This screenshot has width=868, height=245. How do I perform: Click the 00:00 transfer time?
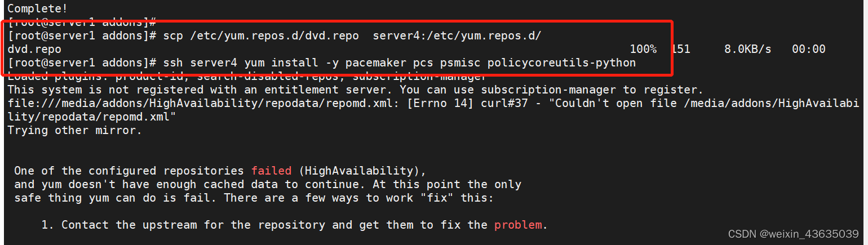click(x=809, y=50)
